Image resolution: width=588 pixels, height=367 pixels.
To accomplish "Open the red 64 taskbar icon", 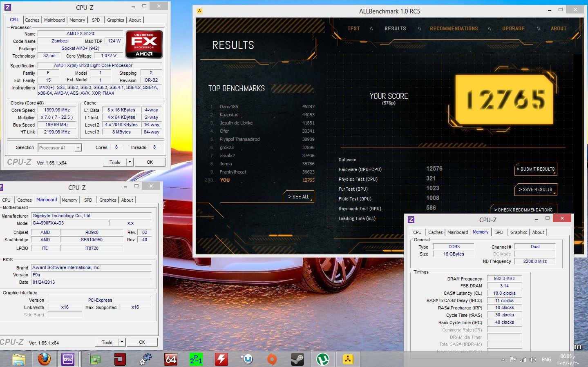I will [171, 359].
